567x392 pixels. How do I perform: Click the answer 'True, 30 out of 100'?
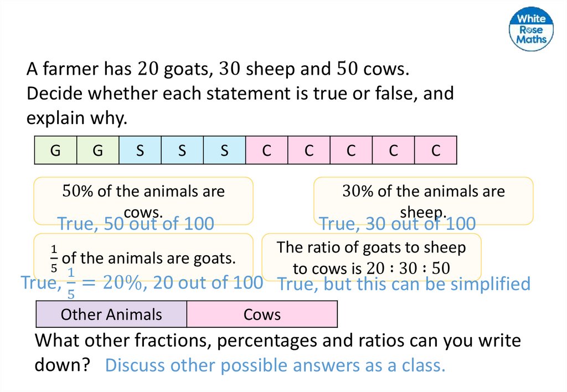pos(398,224)
